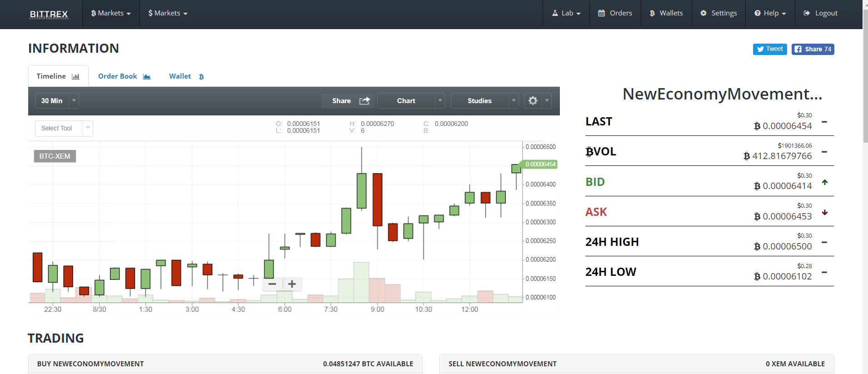The width and height of the screenshot is (868, 374).
Task: Click the current price tag 0.00006454
Action: (x=540, y=165)
